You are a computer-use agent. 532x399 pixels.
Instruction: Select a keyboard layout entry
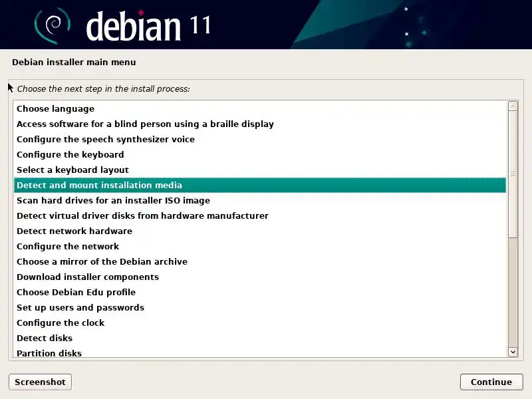click(260, 170)
